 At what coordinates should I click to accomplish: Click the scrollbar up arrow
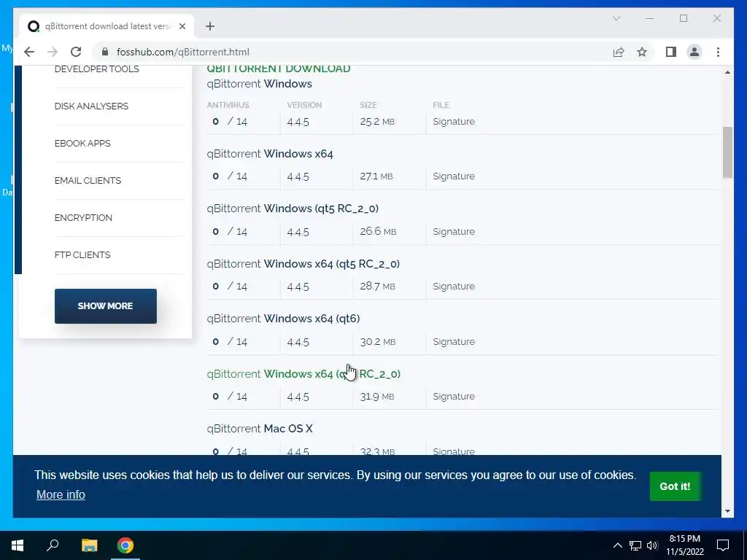[x=727, y=72]
